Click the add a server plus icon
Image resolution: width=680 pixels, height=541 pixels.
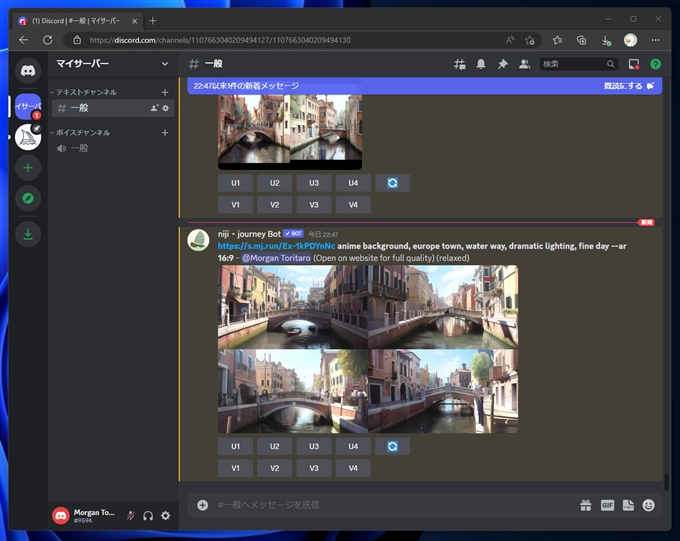28,168
